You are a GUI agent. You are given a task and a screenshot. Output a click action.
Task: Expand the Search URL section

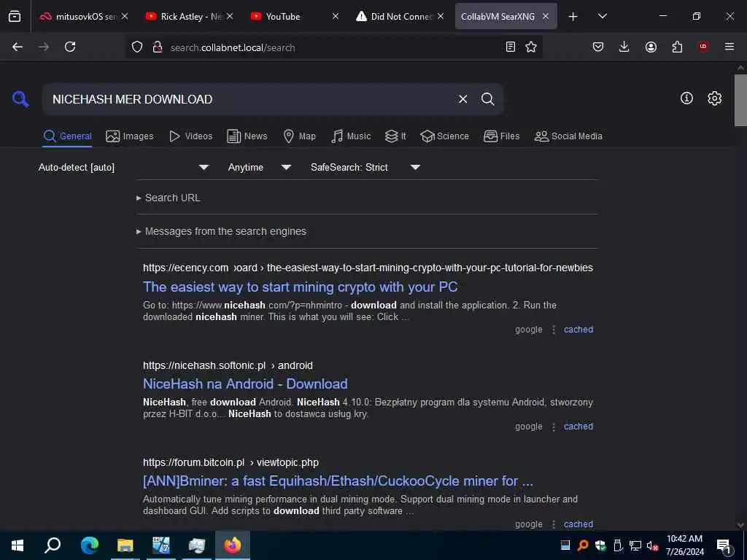pos(169,198)
